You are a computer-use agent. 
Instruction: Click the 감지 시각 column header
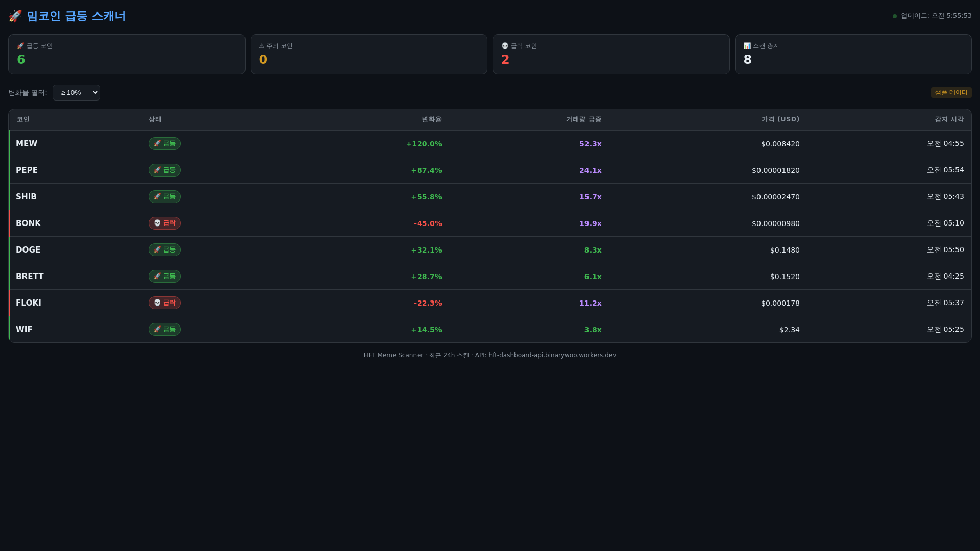click(949, 119)
